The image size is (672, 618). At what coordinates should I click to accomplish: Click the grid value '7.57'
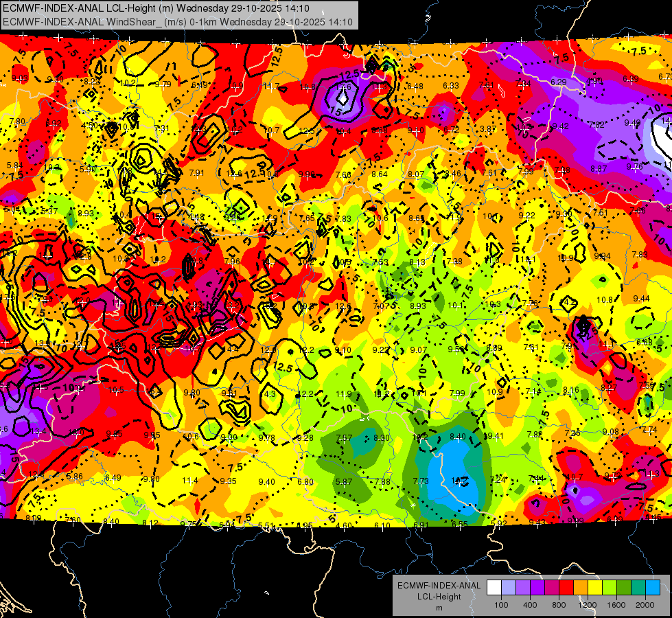point(344,438)
